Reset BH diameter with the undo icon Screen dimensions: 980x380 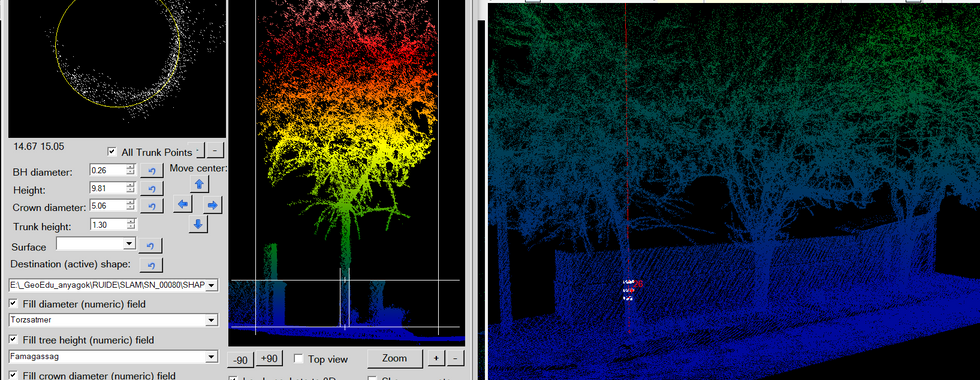coord(152,171)
